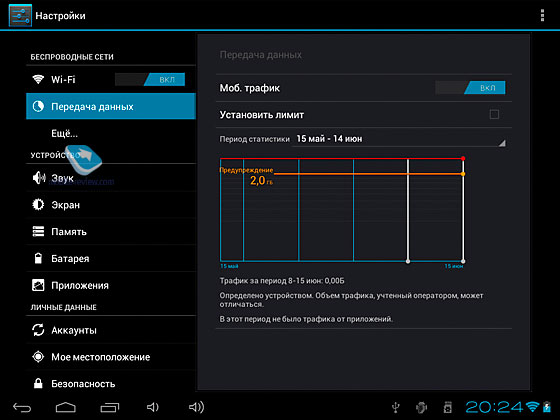This screenshot has height=420, width=560.
Task: Open the three-dot overflow menu
Action: (542, 15)
